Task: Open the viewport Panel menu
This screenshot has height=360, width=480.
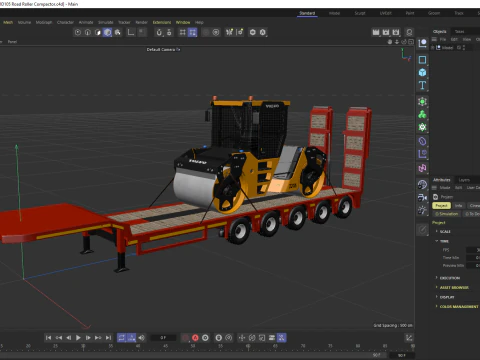Action: (x=12, y=42)
